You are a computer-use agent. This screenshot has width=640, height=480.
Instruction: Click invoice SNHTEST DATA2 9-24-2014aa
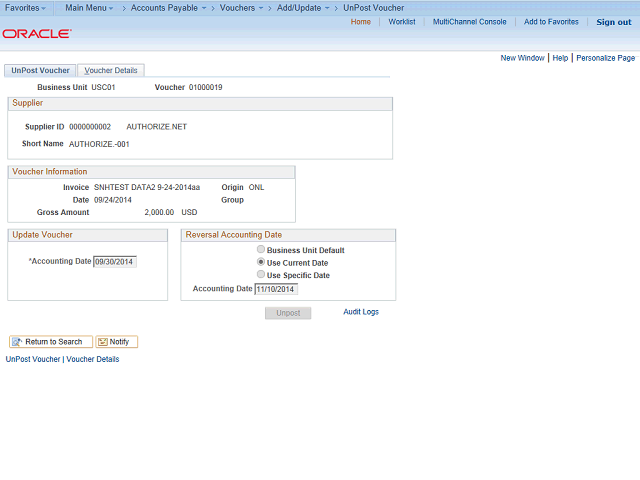coord(147,187)
